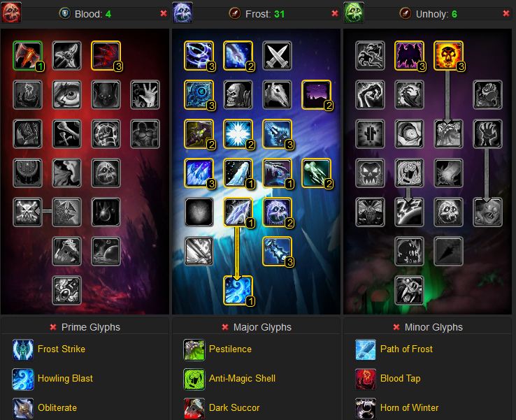Click the Blood specialization header icon
This screenshot has height=420, width=516.
coord(11,13)
